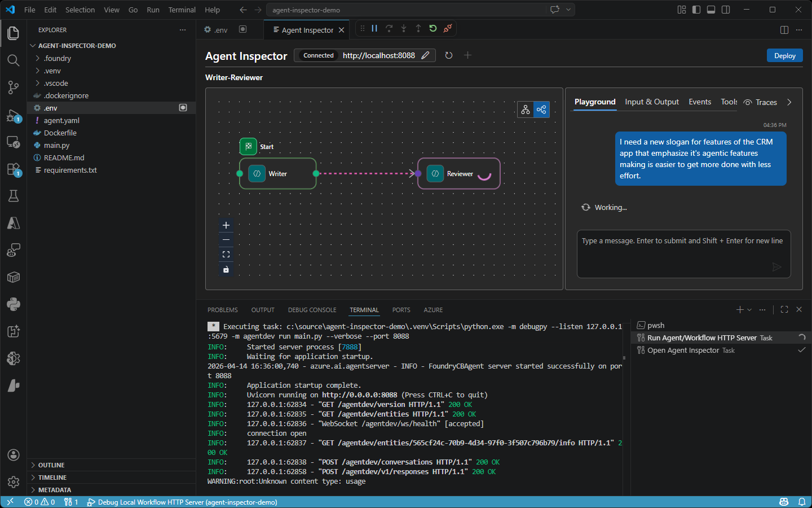Open the Docker container view from the activity bar
The height and width of the screenshot is (508, 812).
[x=13, y=277]
